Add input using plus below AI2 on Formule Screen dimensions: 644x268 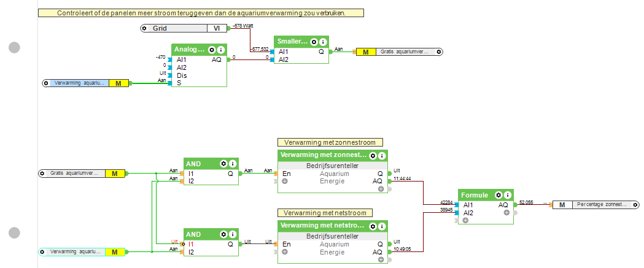(465, 220)
